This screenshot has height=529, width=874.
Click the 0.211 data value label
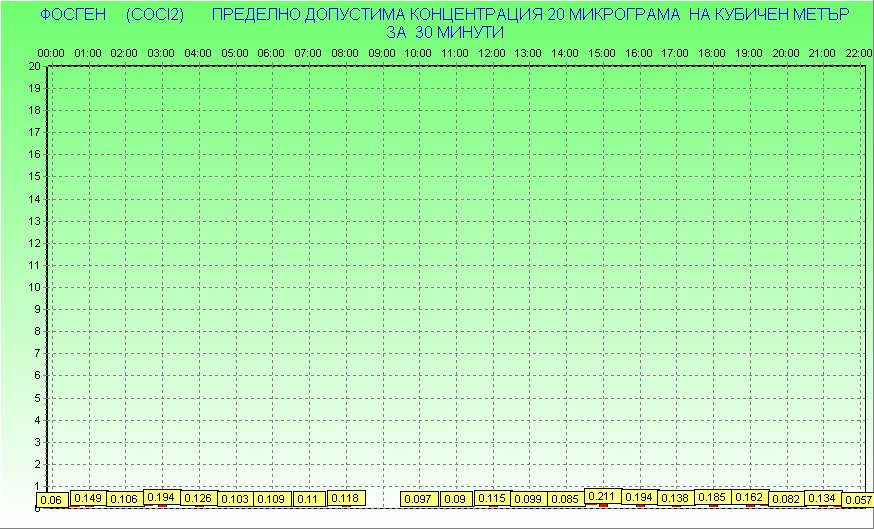602,496
